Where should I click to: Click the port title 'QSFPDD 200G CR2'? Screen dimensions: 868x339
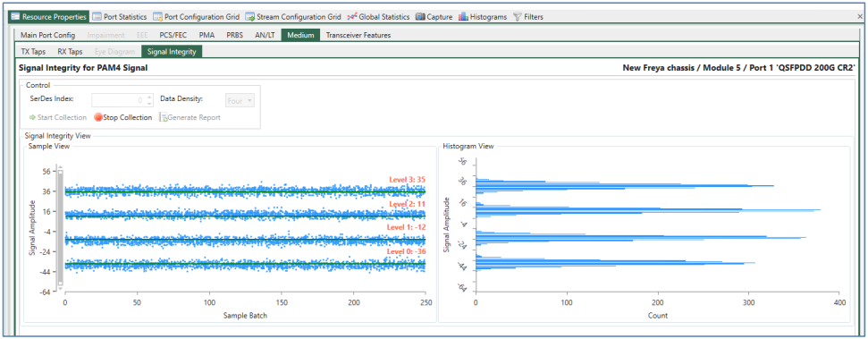coord(815,68)
